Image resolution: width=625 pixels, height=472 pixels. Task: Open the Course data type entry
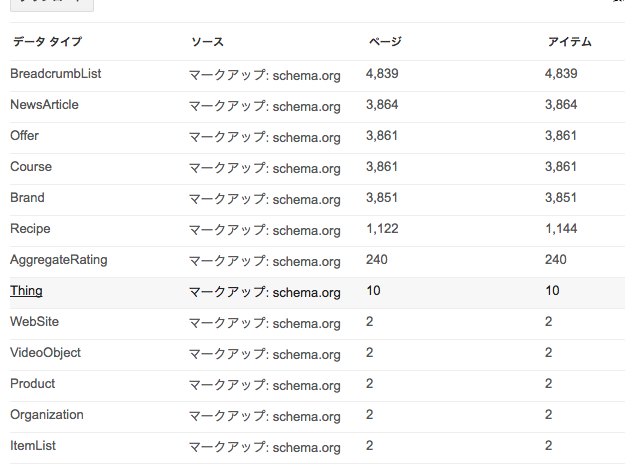click(x=31, y=167)
